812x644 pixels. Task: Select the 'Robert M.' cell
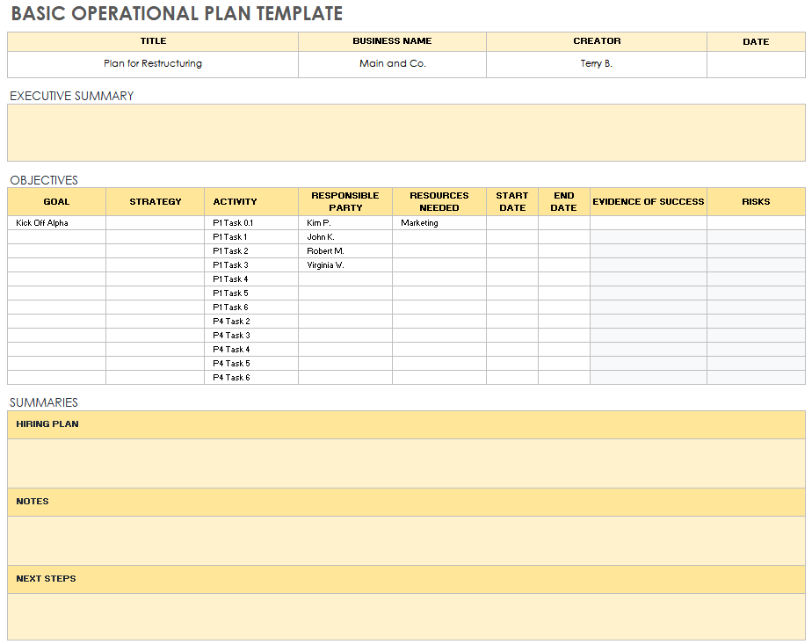click(344, 251)
